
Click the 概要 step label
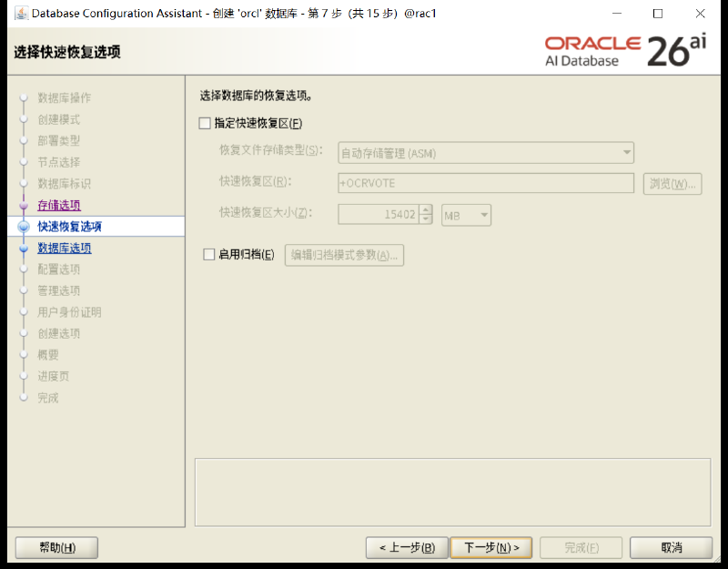[x=48, y=355]
